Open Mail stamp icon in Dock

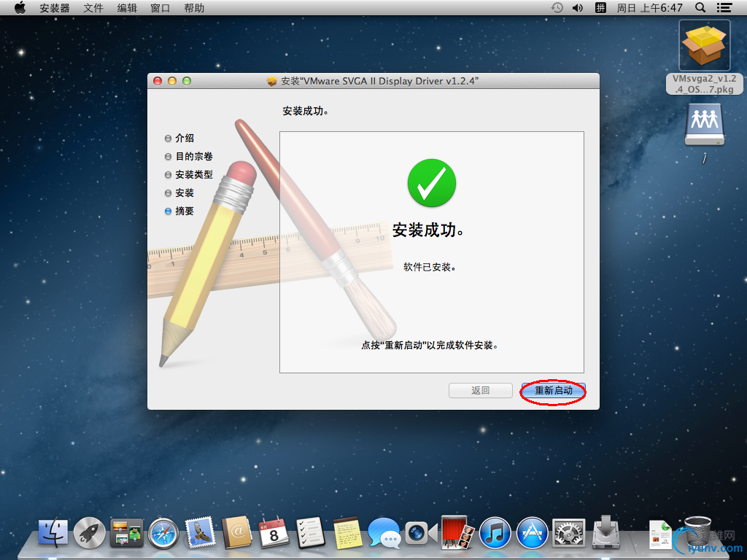pyautogui.click(x=200, y=532)
